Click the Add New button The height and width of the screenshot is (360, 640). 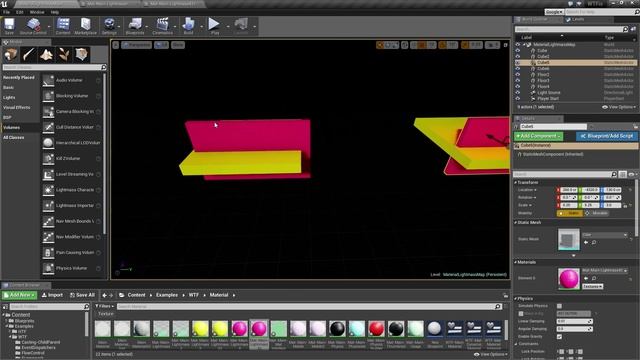click(x=20, y=295)
